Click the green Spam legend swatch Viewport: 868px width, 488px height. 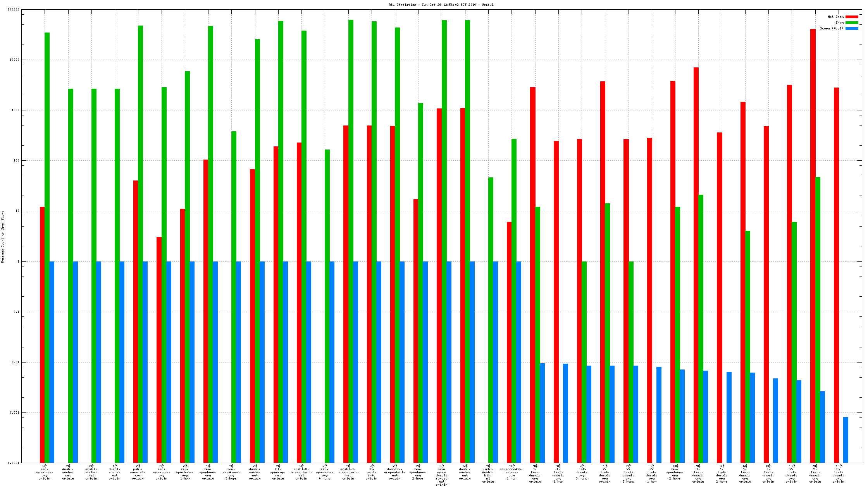tap(852, 22)
